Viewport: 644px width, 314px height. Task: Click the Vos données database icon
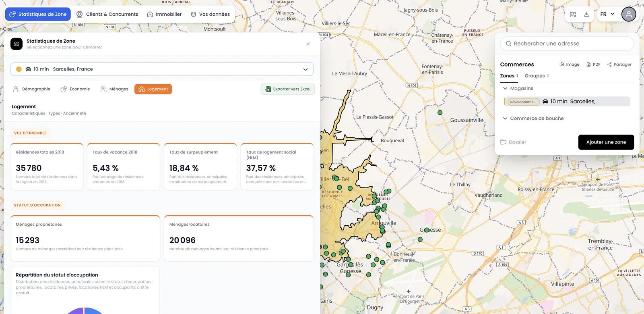(194, 14)
